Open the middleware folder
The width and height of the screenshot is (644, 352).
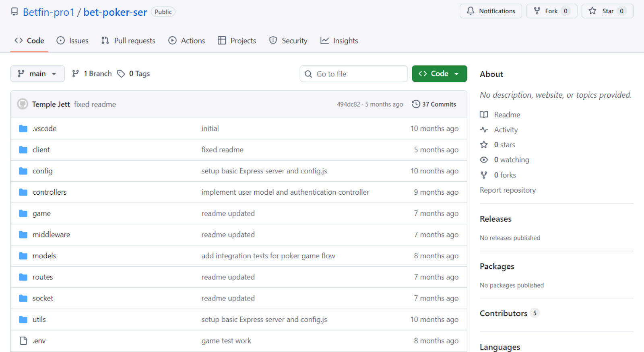(51, 235)
